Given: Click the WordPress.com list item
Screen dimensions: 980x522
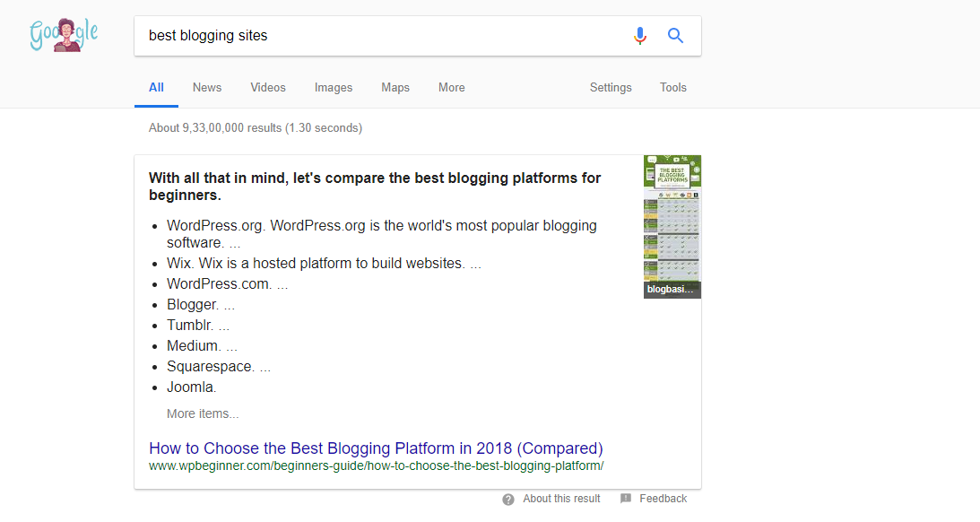Looking at the screenshot, I should [227, 283].
